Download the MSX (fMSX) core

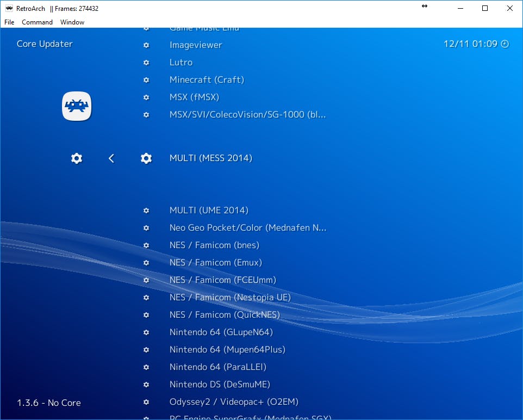coord(194,97)
